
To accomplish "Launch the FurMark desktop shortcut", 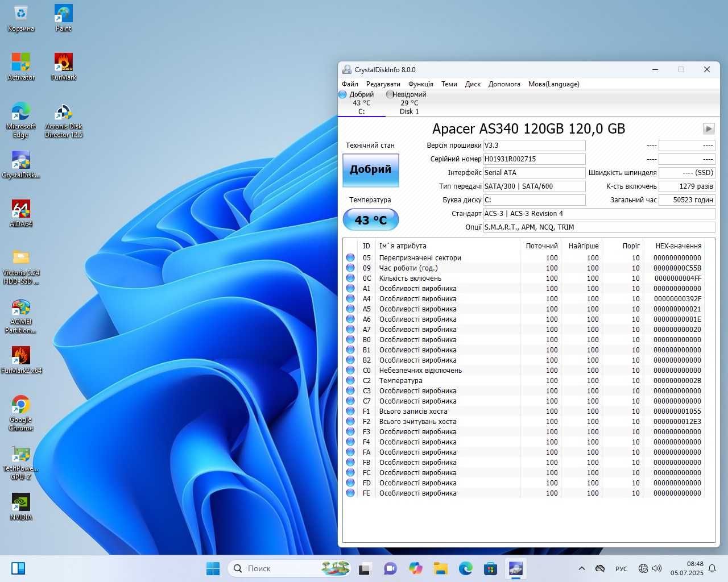I will 63,67.
